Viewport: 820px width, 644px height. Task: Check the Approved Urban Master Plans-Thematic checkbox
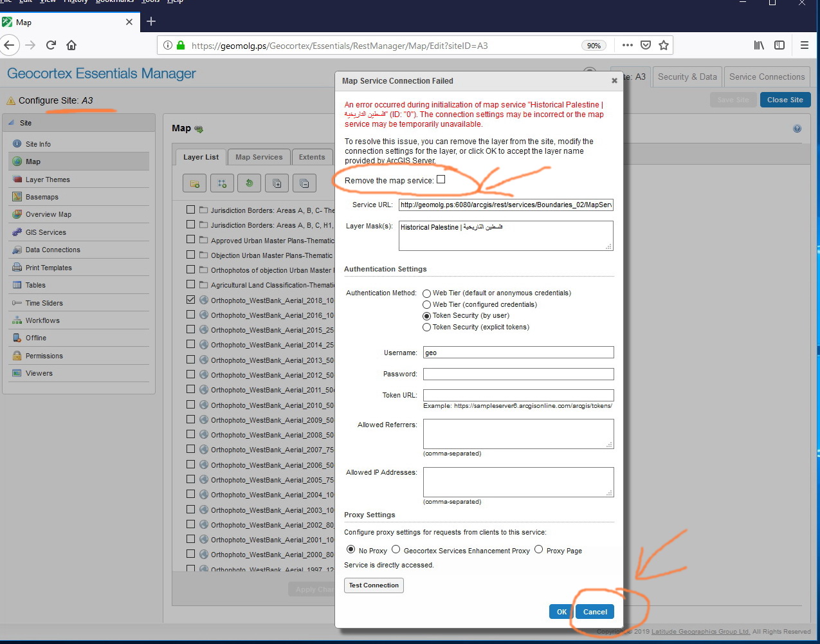[x=190, y=239]
